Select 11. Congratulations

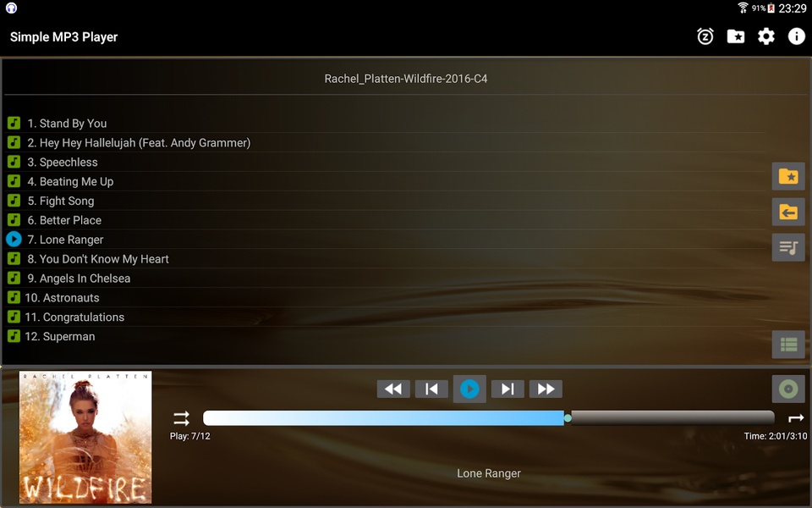(x=385, y=317)
